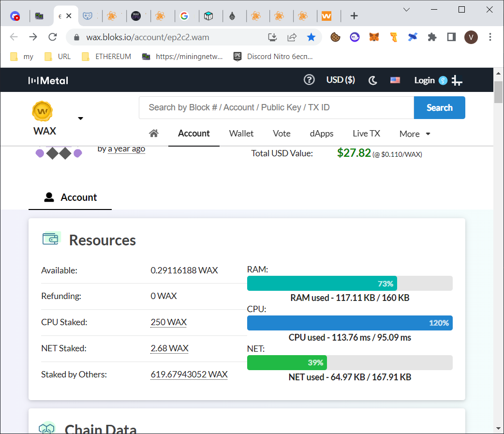Open the yellow T extension icon
This screenshot has height=434, width=504.
tap(393, 37)
